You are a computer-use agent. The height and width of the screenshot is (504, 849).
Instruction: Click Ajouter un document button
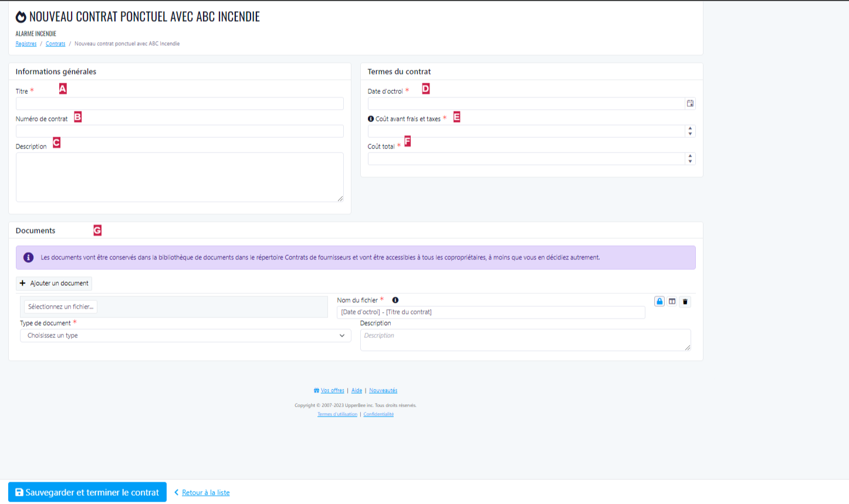click(54, 283)
